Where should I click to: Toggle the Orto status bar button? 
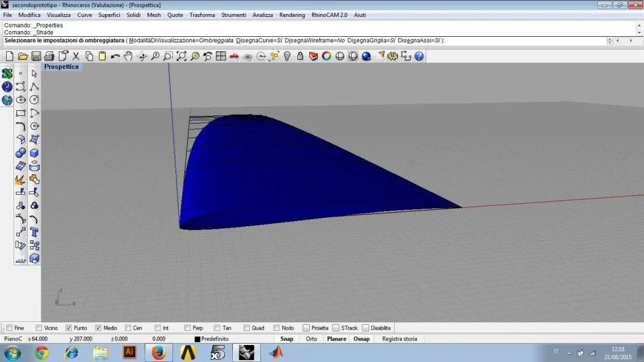click(x=312, y=339)
